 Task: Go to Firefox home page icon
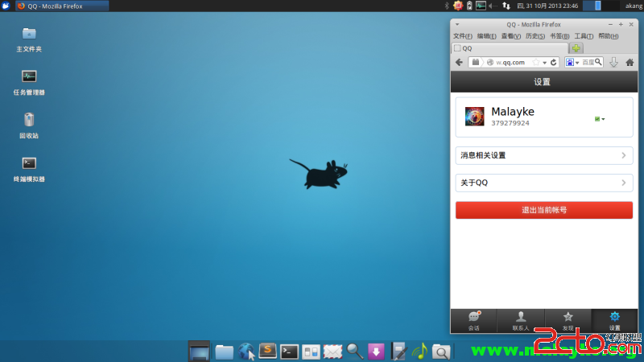point(630,63)
